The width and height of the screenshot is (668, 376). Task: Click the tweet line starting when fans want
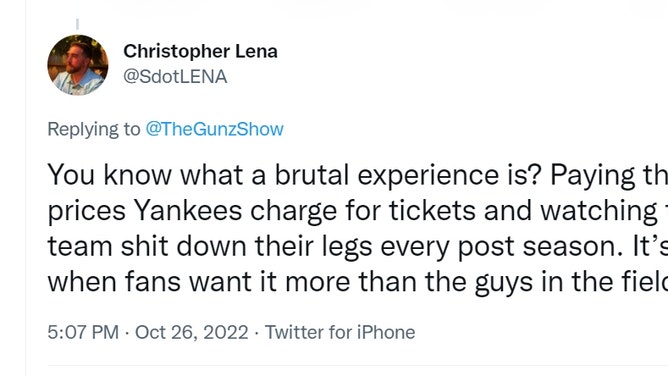357,282
